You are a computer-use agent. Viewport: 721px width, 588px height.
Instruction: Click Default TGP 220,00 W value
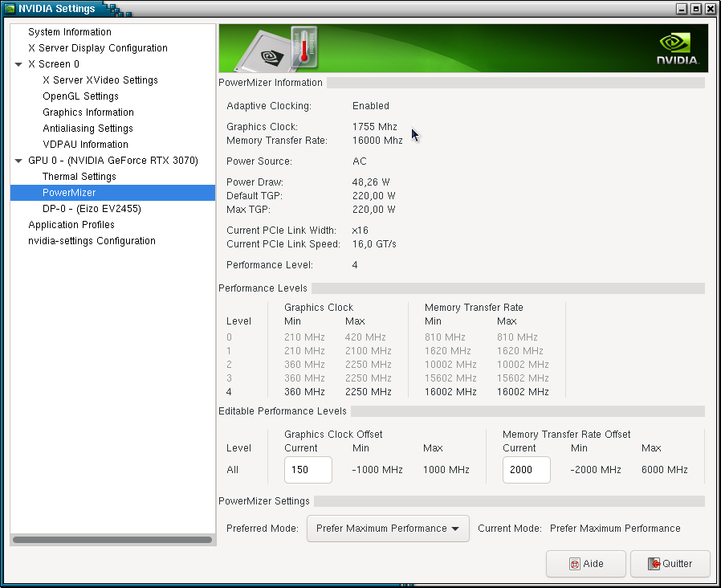click(x=374, y=196)
